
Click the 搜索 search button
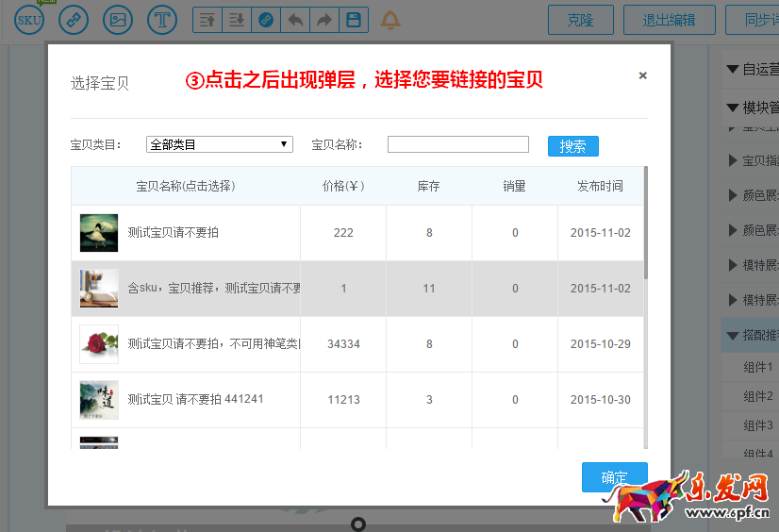tap(572, 146)
